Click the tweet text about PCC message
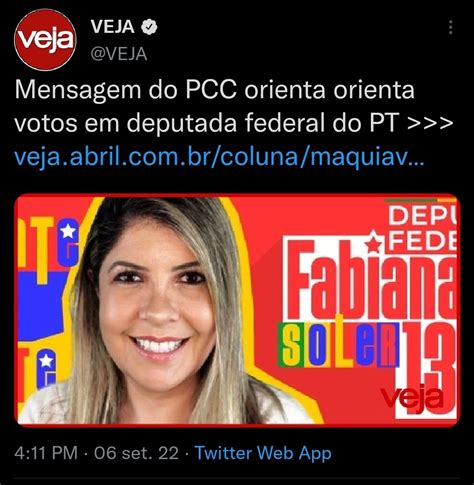This screenshot has height=485, width=474. pyautogui.click(x=233, y=106)
